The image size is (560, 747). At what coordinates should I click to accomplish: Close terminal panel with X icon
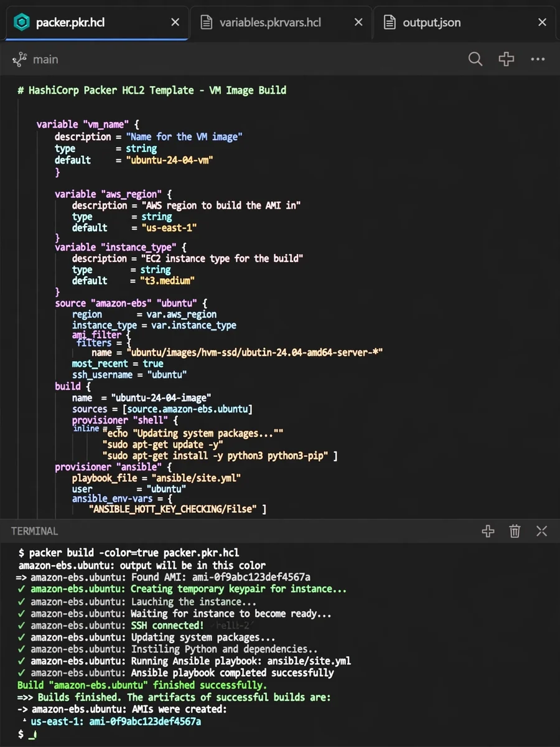pos(541,531)
